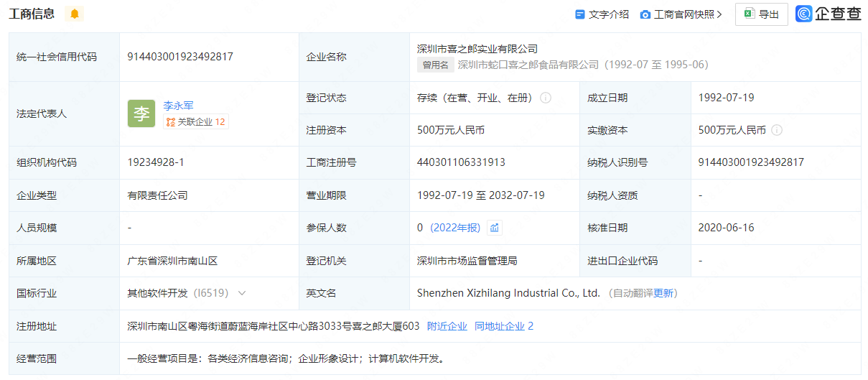Click the 企查查 logo
868x380 pixels.
click(x=829, y=14)
